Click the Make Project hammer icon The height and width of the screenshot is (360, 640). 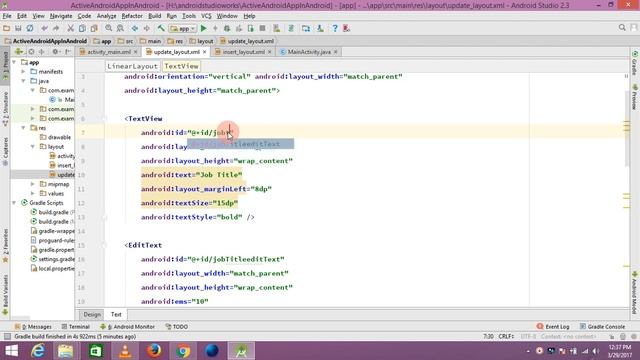coord(161,28)
